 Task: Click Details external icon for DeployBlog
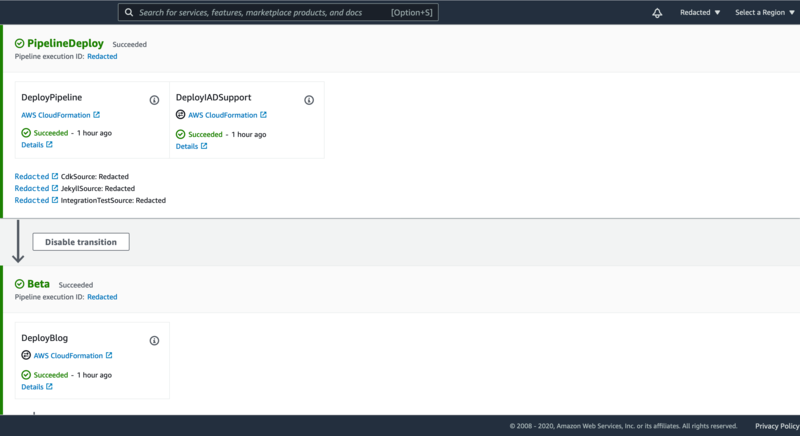[49, 387]
